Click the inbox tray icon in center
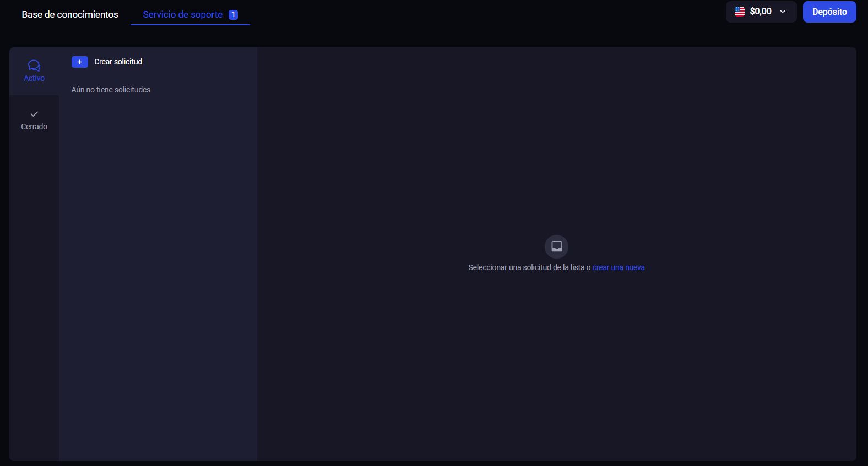Viewport: 868px width, 466px height. point(557,246)
